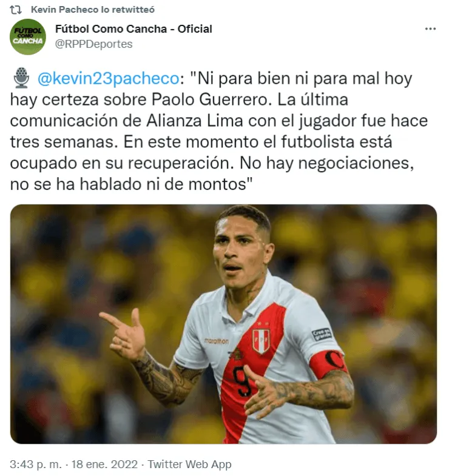
Task: Click the marathon logo on the jersey
Action: tap(216, 341)
